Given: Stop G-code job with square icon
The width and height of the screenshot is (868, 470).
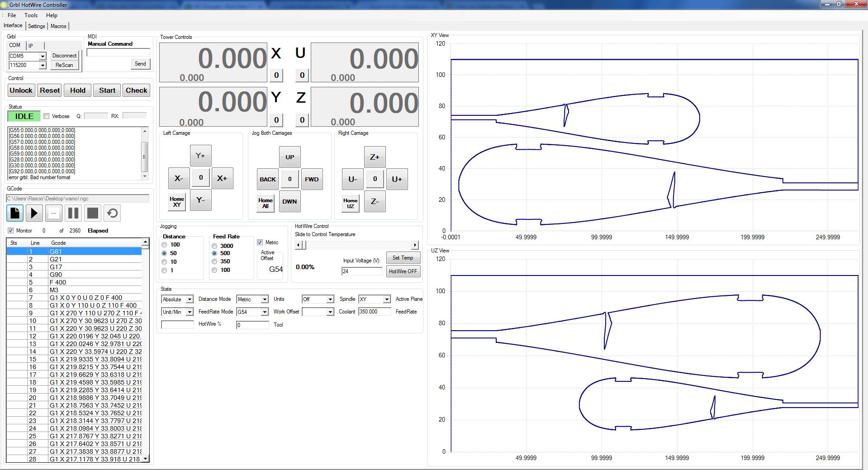Looking at the screenshot, I should click(93, 213).
